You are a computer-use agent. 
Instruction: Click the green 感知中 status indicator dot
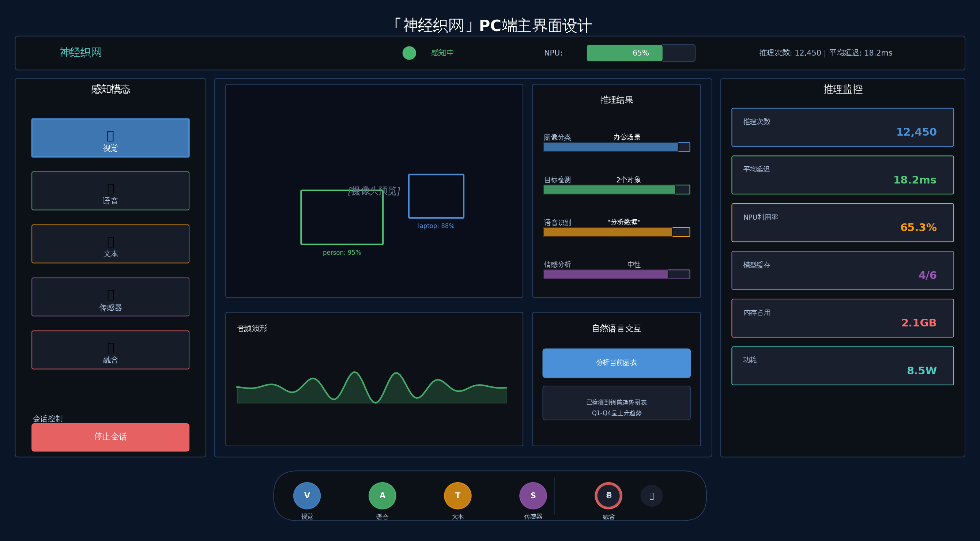point(409,53)
